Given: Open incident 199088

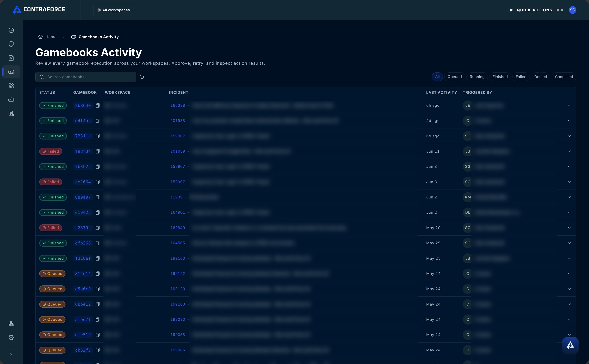Looking at the screenshot, I should pos(178,335).
